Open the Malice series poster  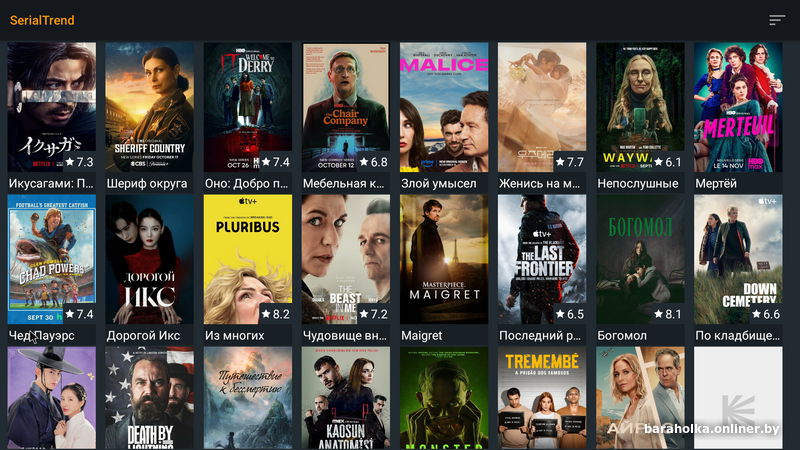click(444, 107)
